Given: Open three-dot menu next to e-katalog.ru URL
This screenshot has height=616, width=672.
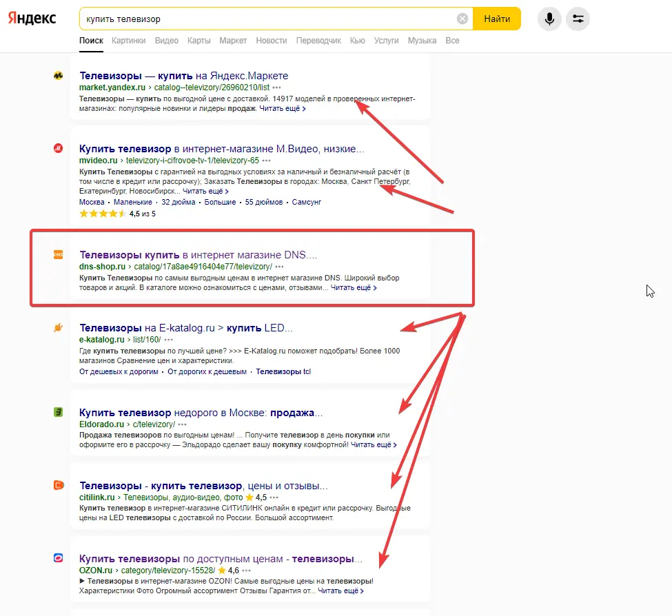Looking at the screenshot, I should point(169,340).
